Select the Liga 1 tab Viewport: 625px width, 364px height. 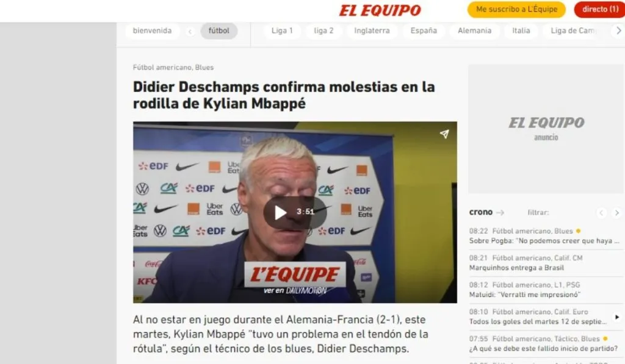[x=282, y=30]
